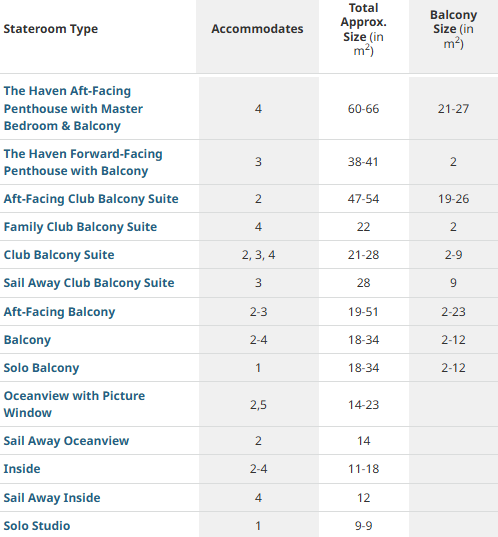This screenshot has height=537, width=498.
Task: Select the Family Club Balcony Suite link
Action: pos(80,227)
